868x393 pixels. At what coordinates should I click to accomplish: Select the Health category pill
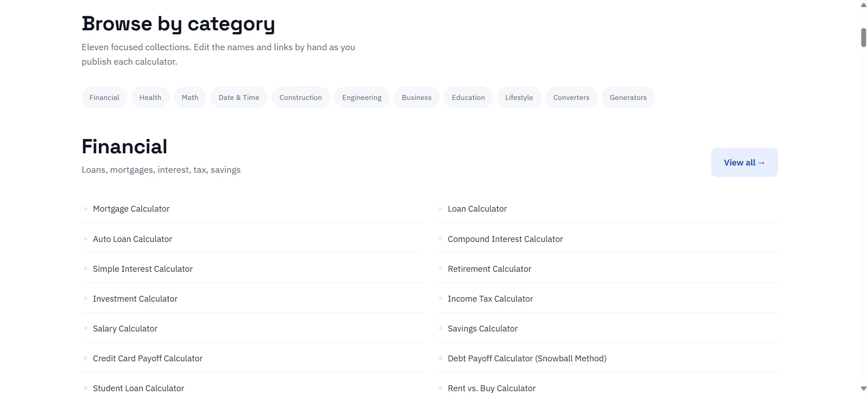click(x=150, y=97)
